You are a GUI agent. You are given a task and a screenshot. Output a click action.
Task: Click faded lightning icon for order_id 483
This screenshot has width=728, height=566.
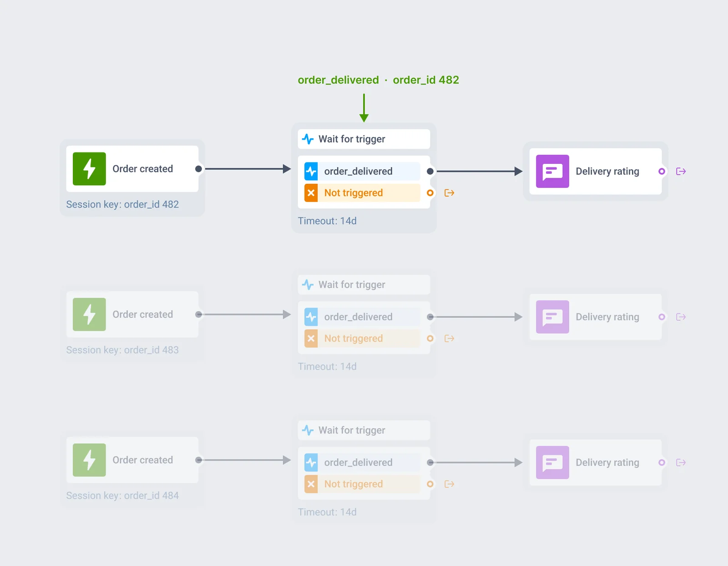pos(89,314)
